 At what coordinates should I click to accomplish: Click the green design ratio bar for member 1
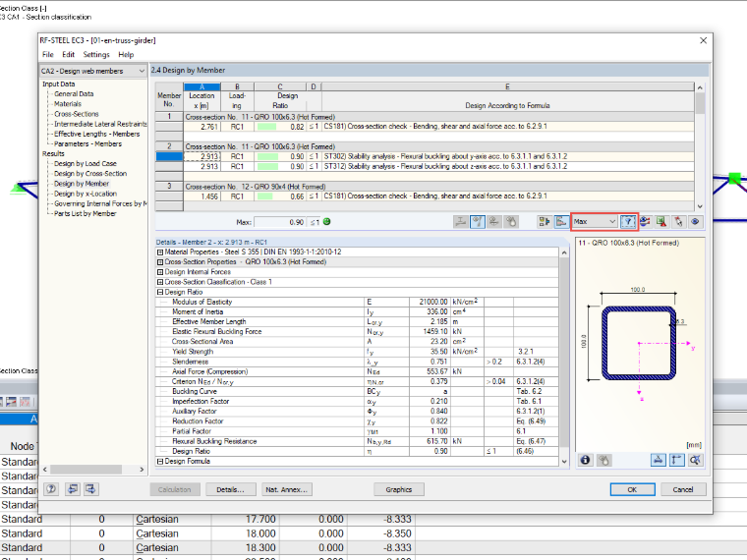tap(266, 127)
